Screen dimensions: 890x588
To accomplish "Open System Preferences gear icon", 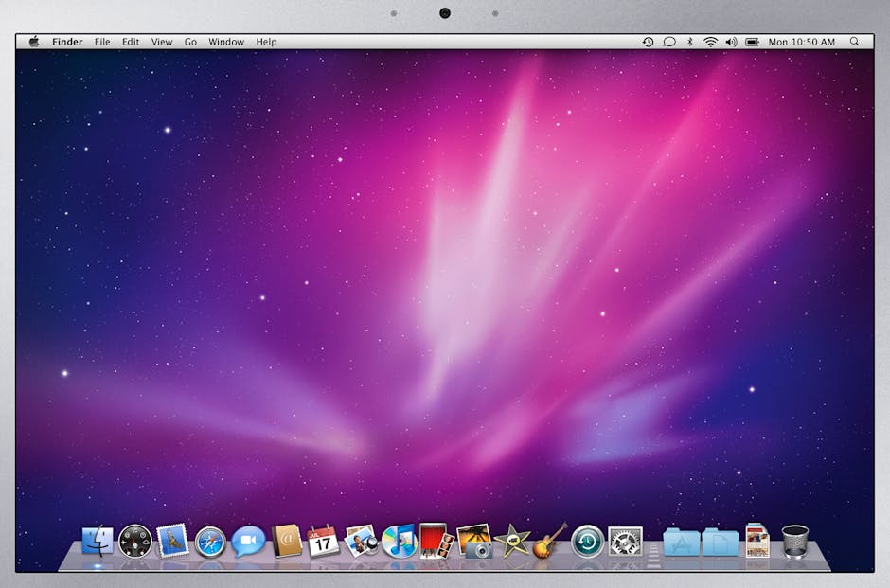I will (x=625, y=542).
